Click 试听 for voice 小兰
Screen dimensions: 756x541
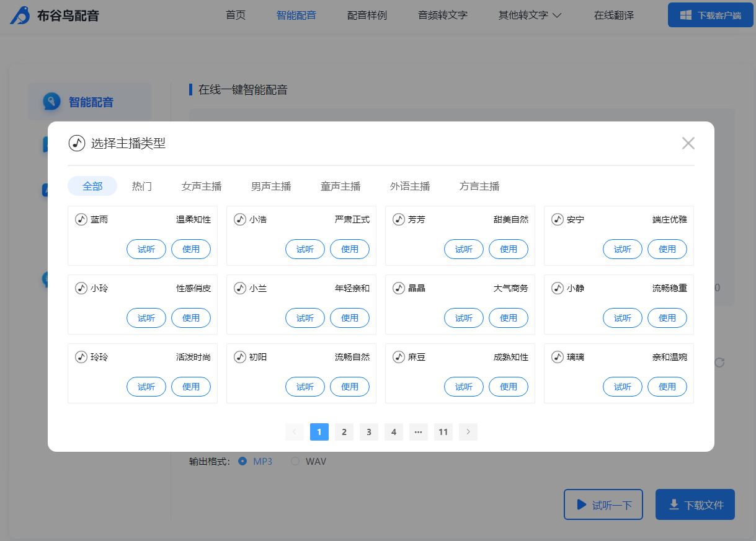pyautogui.click(x=305, y=317)
